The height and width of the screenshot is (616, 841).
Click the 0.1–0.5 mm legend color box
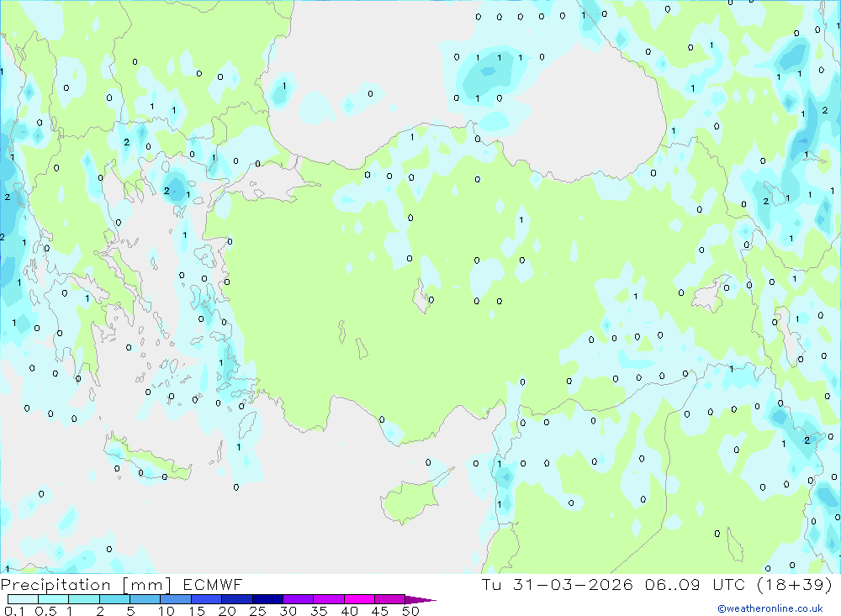tap(23, 599)
